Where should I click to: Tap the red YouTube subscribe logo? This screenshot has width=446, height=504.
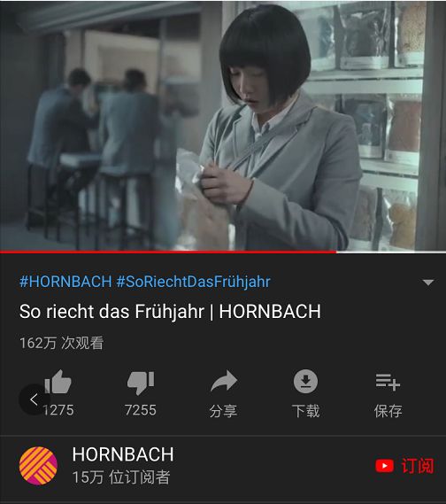click(x=384, y=466)
